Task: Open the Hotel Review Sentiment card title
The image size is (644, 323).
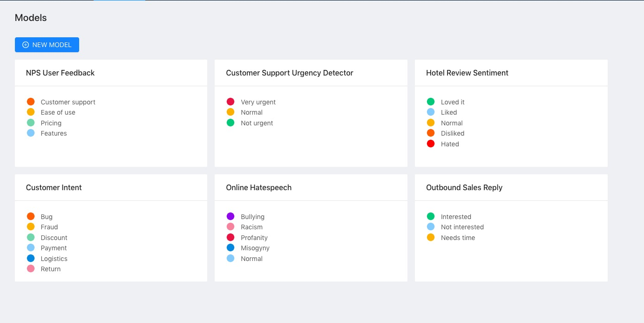Action: coord(467,73)
